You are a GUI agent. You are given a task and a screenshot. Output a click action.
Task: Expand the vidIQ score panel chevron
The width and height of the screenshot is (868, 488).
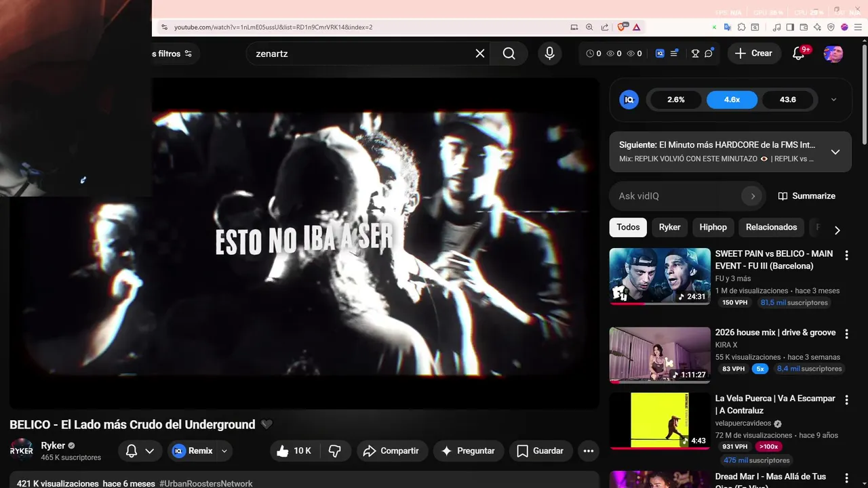(x=833, y=100)
